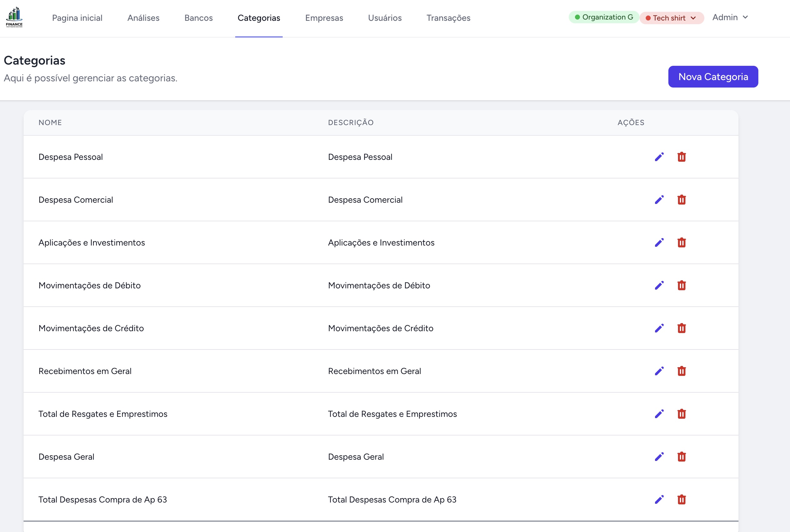This screenshot has height=532, width=790.
Task: Delete the Aplicações e Investimentos category
Action: click(681, 242)
